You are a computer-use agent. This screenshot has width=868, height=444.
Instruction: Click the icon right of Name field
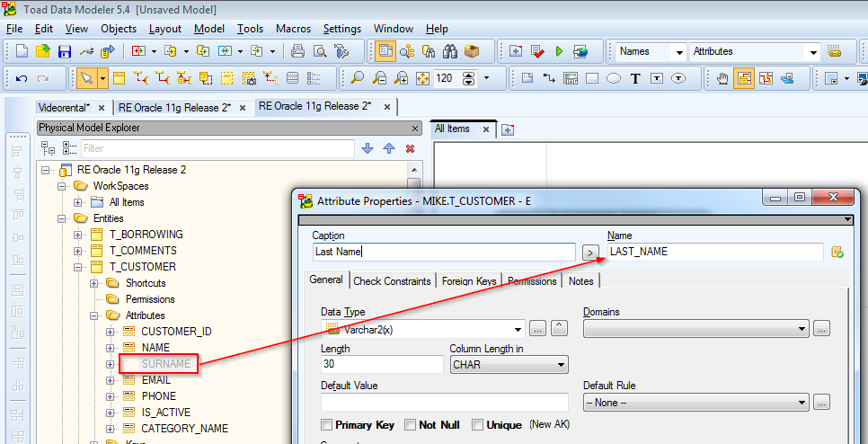pyautogui.click(x=837, y=252)
